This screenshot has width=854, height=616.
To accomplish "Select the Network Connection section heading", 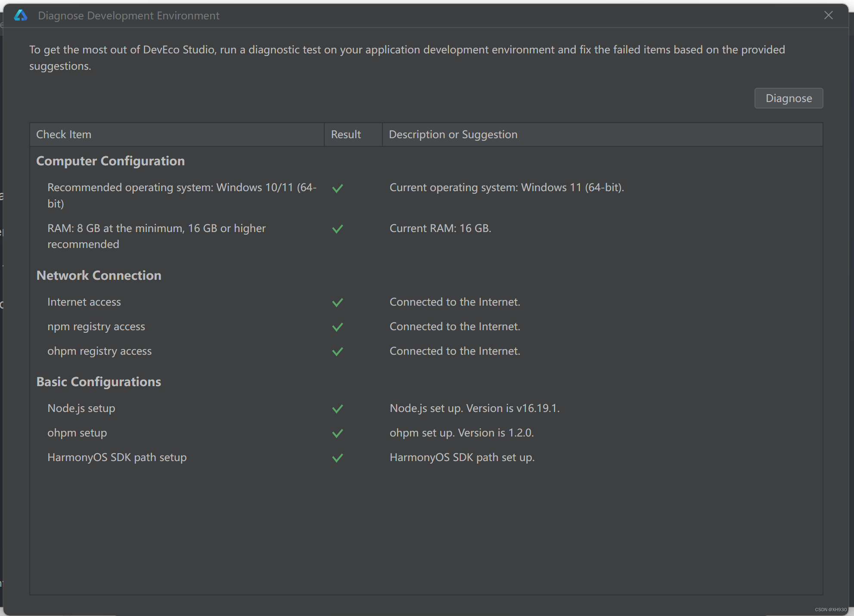I will [99, 275].
